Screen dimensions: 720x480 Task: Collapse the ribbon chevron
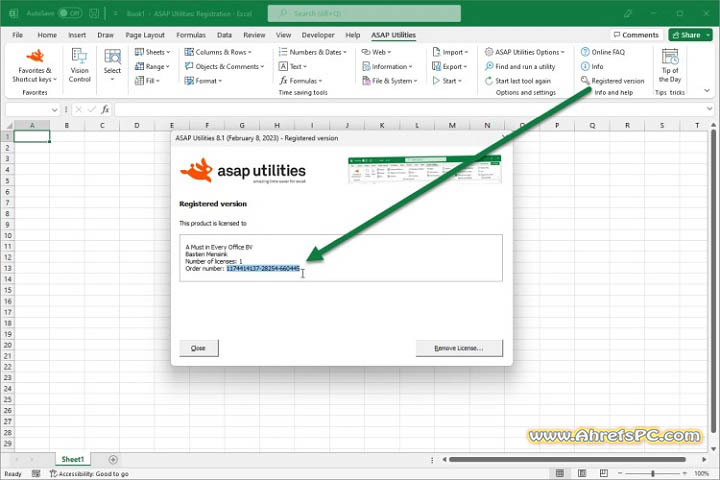(x=707, y=91)
